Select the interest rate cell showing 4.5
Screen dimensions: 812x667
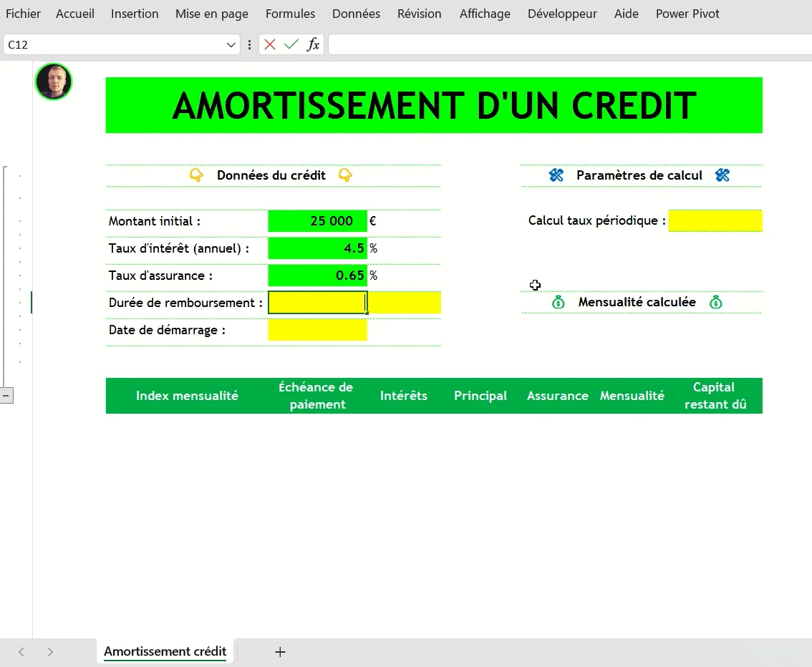pyautogui.click(x=317, y=248)
